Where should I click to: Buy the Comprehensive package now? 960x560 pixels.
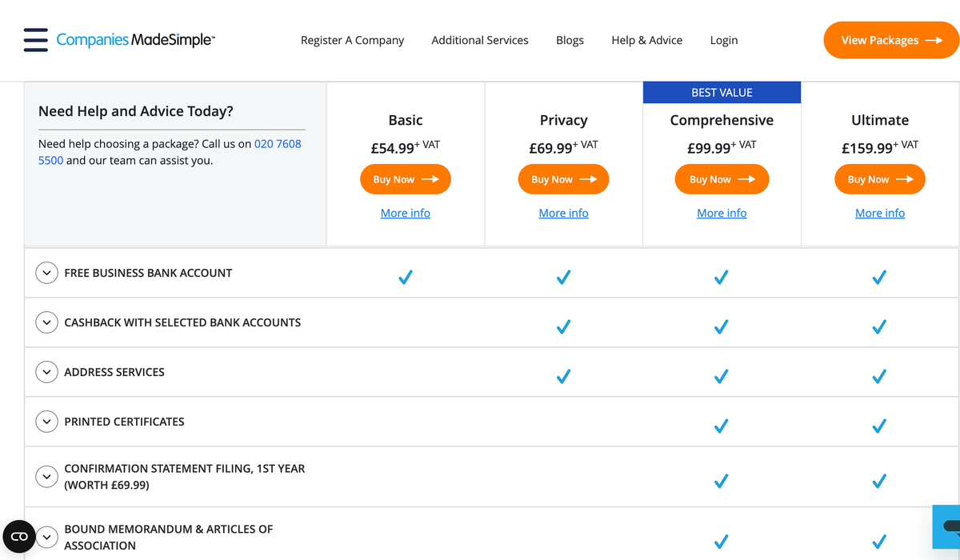pyautogui.click(x=722, y=179)
